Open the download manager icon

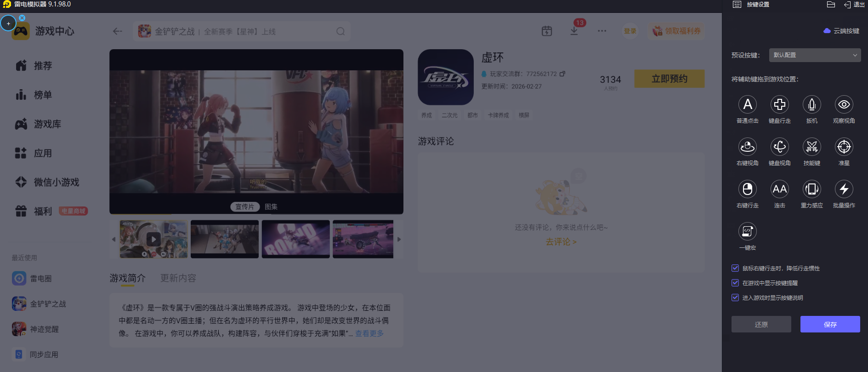point(574,31)
